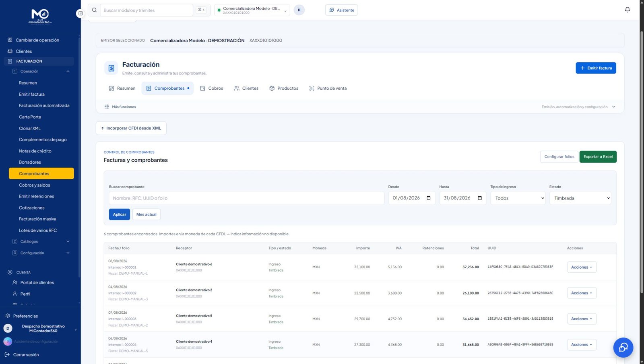
Task: Switch to the Productos tab
Action: click(x=284, y=88)
